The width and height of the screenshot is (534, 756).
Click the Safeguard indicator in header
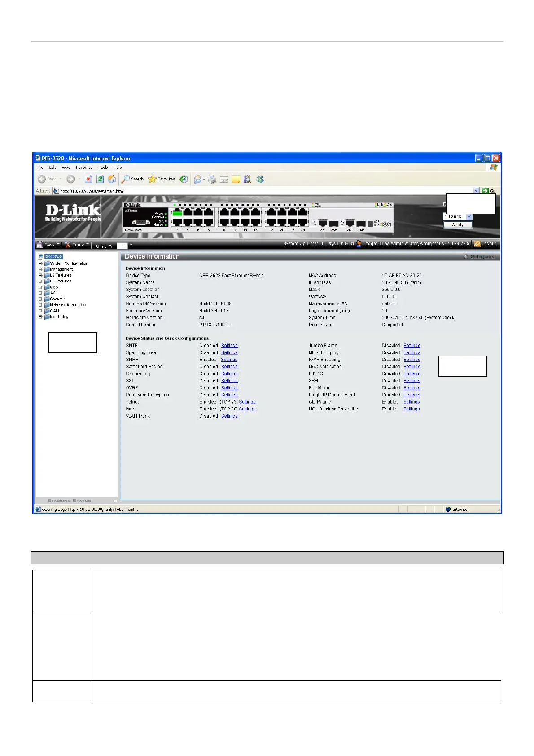(480, 257)
